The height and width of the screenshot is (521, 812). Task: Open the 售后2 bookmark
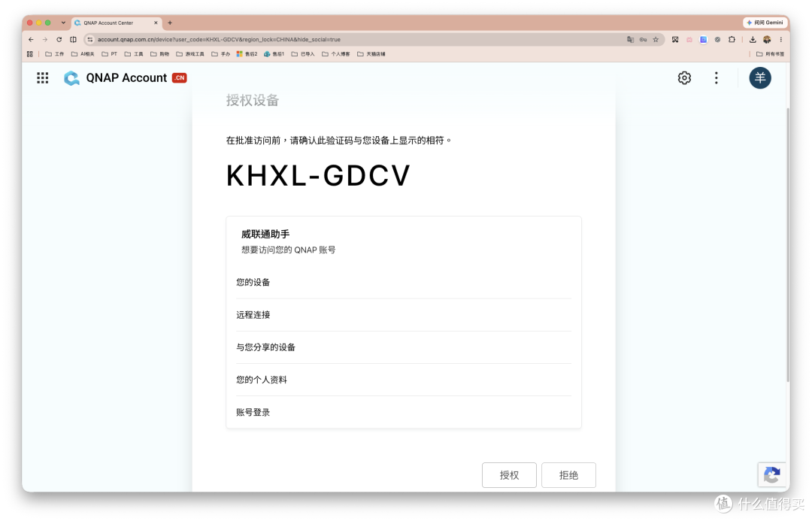click(247, 54)
